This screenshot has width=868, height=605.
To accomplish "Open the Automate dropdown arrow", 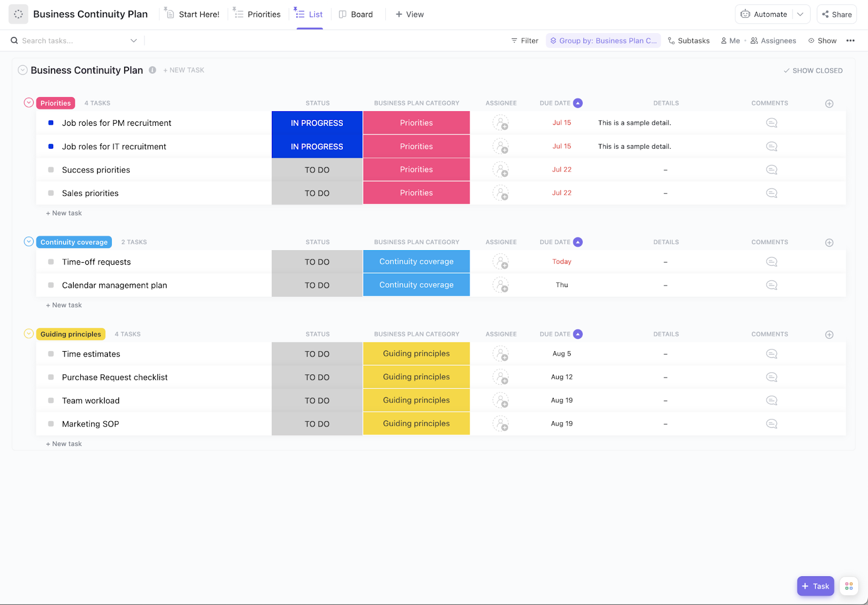I will (x=800, y=14).
